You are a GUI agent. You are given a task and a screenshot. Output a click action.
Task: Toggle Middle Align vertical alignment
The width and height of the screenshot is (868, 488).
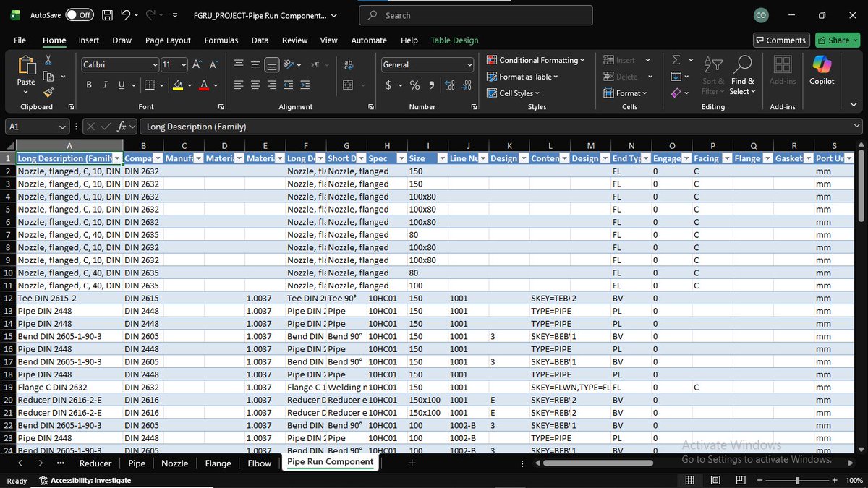pos(255,64)
